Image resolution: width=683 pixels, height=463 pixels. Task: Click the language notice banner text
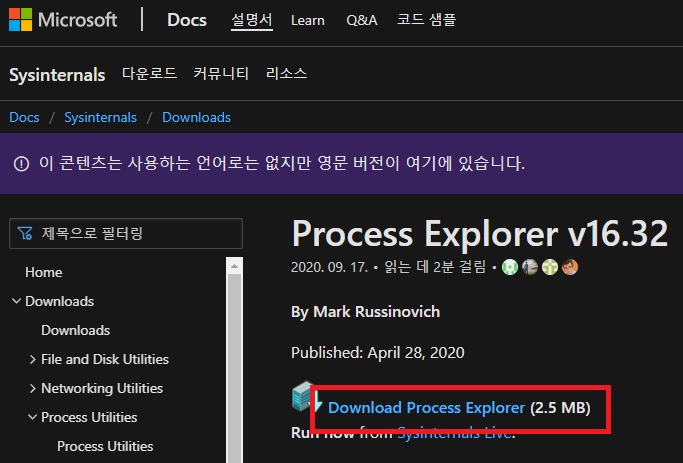(x=282, y=163)
